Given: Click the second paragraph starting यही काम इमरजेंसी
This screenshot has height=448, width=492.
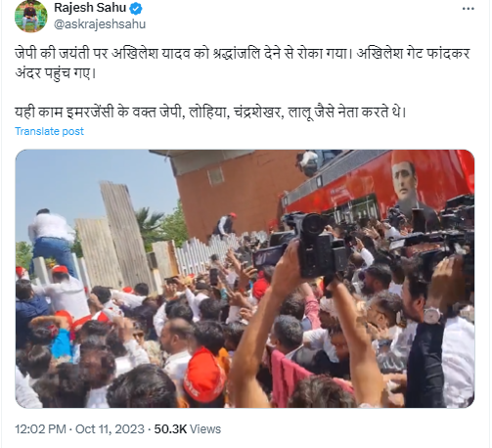Looking at the screenshot, I should click(210, 112).
